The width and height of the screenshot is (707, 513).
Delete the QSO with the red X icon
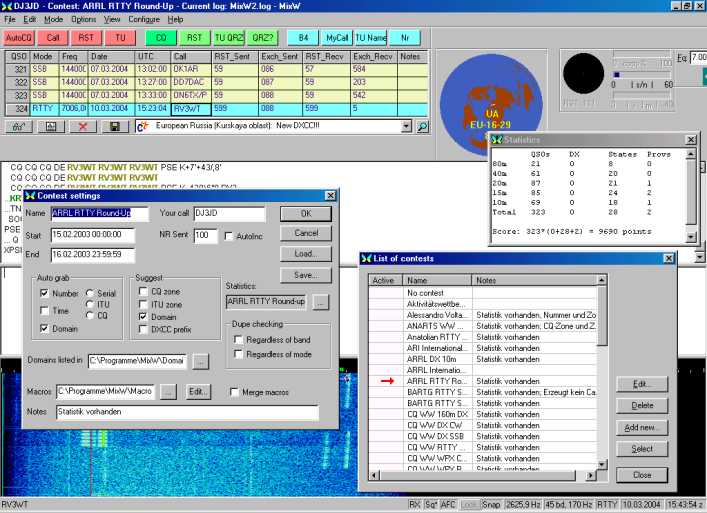pyautogui.click(x=83, y=127)
